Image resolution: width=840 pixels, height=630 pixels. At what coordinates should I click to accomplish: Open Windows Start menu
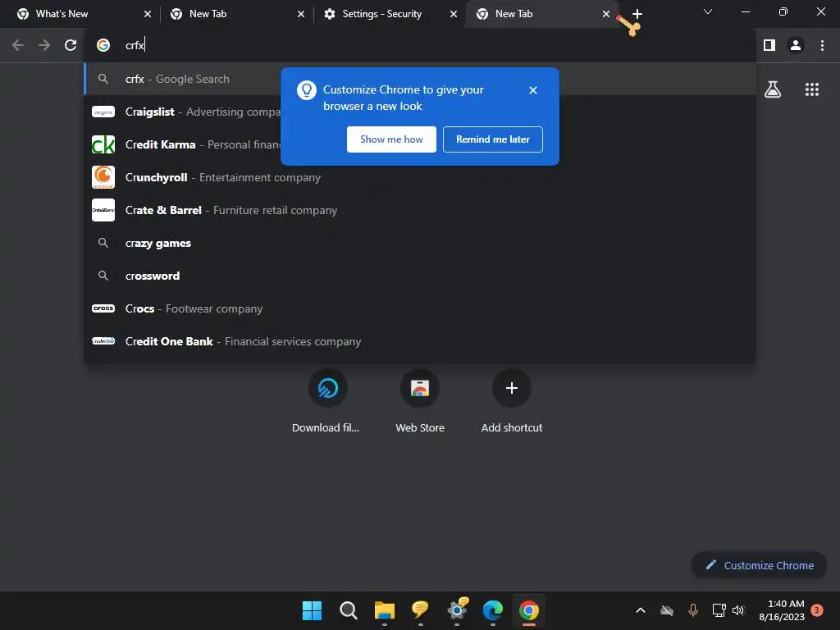tap(312, 610)
